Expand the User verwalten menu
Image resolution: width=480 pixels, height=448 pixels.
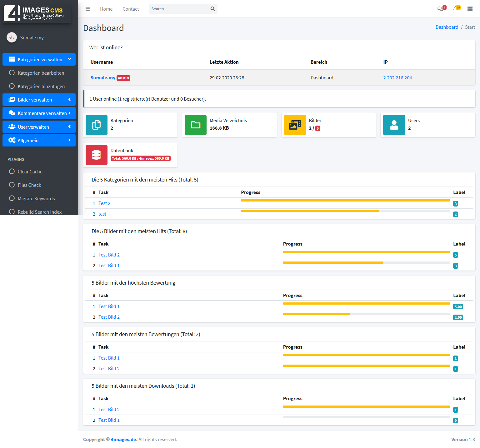[x=39, y=127]
